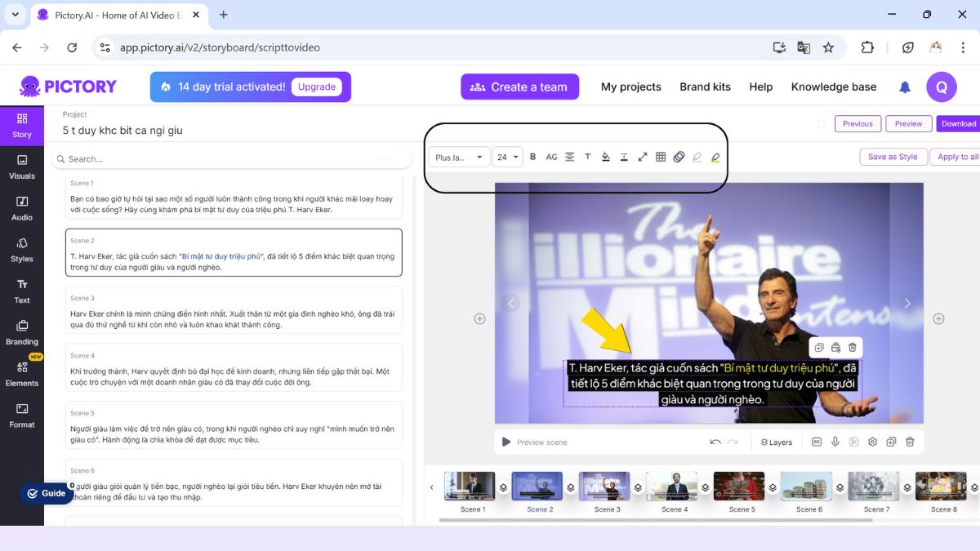Delete the current scene using the trash icon
The image size is (980, 551).
tap(909, 442)
